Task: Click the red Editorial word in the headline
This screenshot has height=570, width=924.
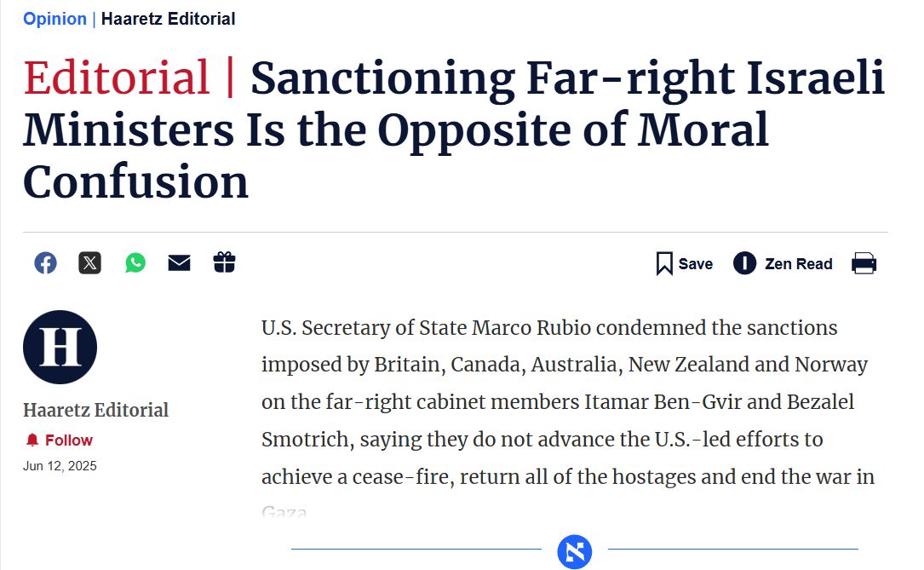Action: (x=117, y=78)
